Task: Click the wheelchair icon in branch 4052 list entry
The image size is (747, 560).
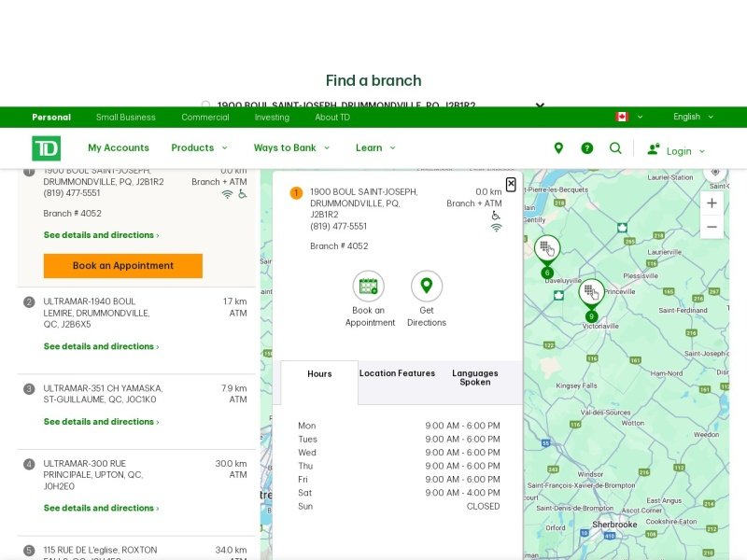Action: click(243, 194)
